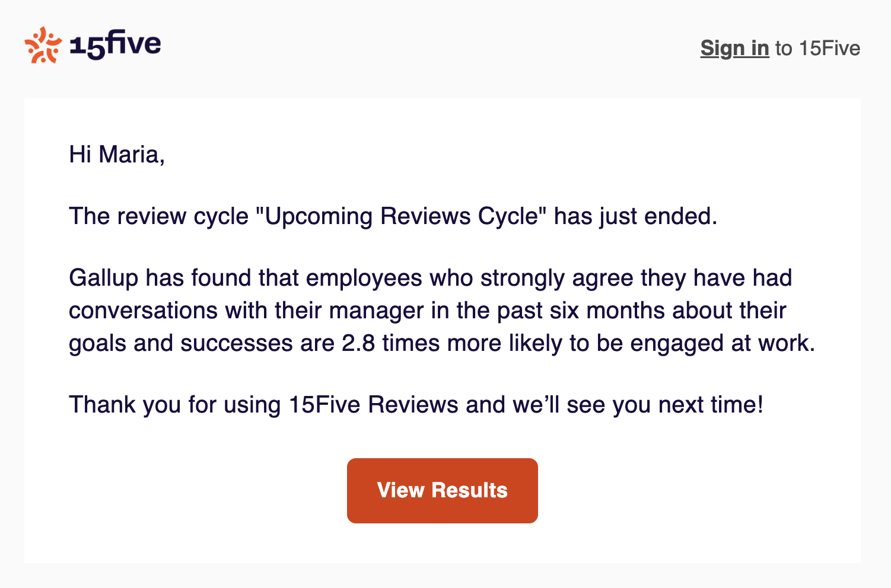Click the orange 15Five sunburst logo icon
Screen dimensions: 891x588
(43, 45)
